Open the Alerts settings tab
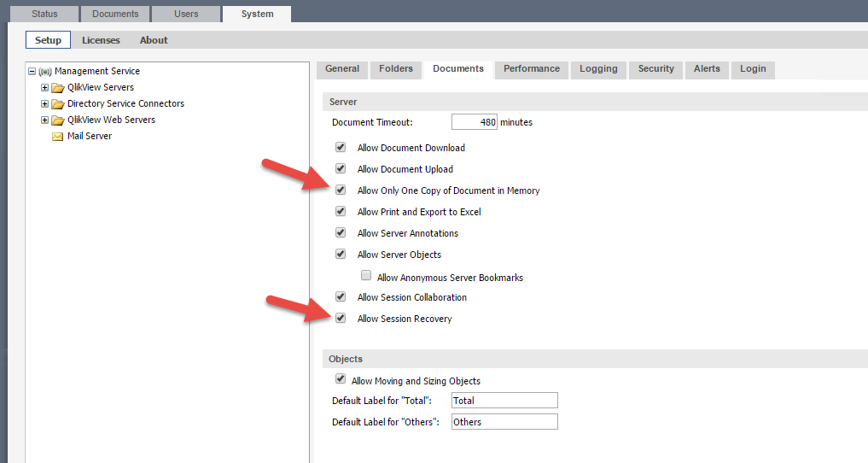The height and width of the screenshot is (463, 868). point(707,69)
